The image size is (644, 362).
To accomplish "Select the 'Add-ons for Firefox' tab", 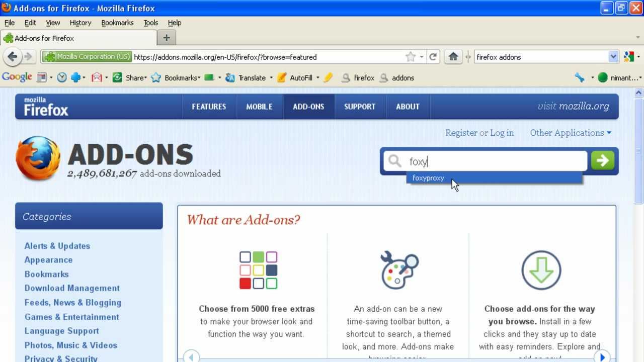I will coord(78,38).
